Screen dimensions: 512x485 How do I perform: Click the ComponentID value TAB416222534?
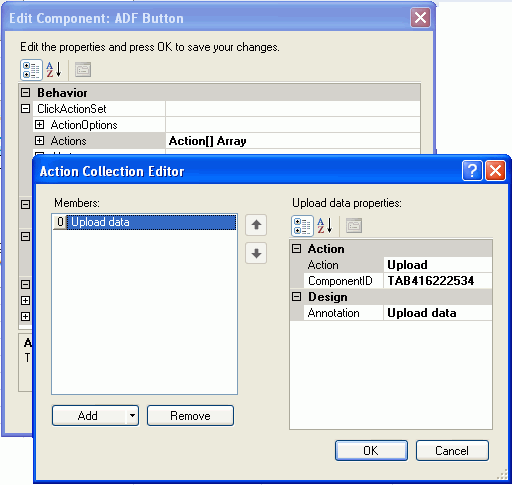(x=438, y=281)
